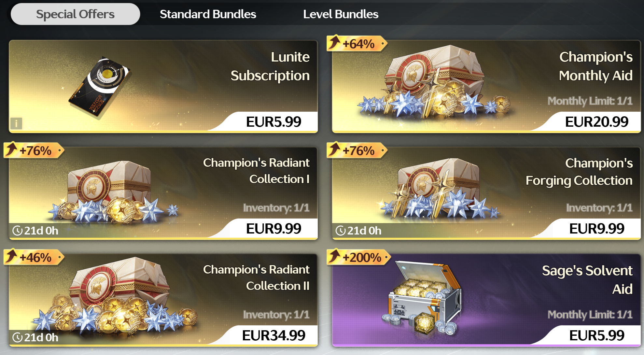Screen dimensions: 644x355
Task: Purchase Champion's Monthly Aid at EUR20.99
Action: pyautogui.click(x=596, y=122)
